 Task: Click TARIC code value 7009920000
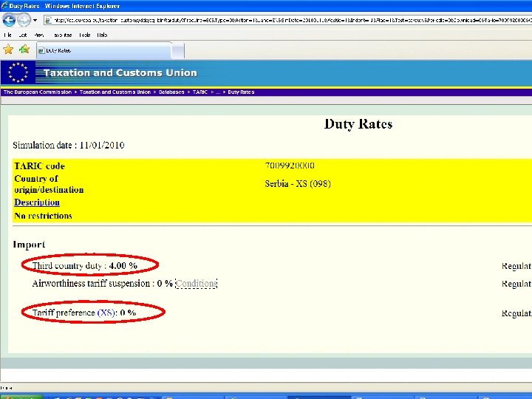coord(290,166)
